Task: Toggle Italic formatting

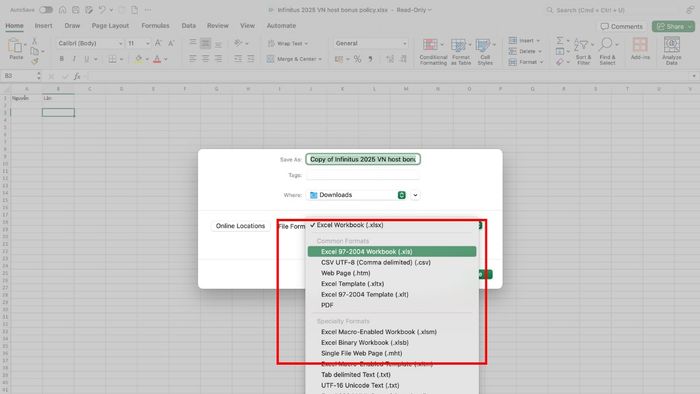Action: [74, 59]
